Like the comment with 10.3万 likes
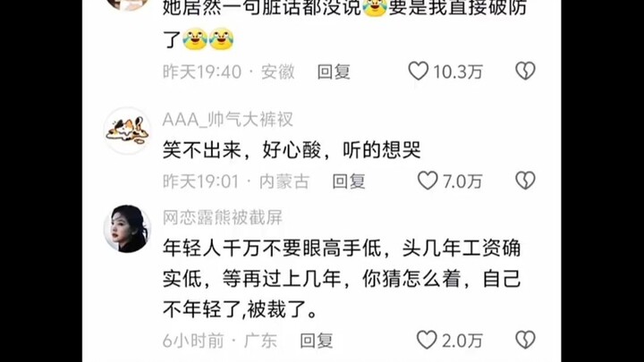 (x=418, y=71)
